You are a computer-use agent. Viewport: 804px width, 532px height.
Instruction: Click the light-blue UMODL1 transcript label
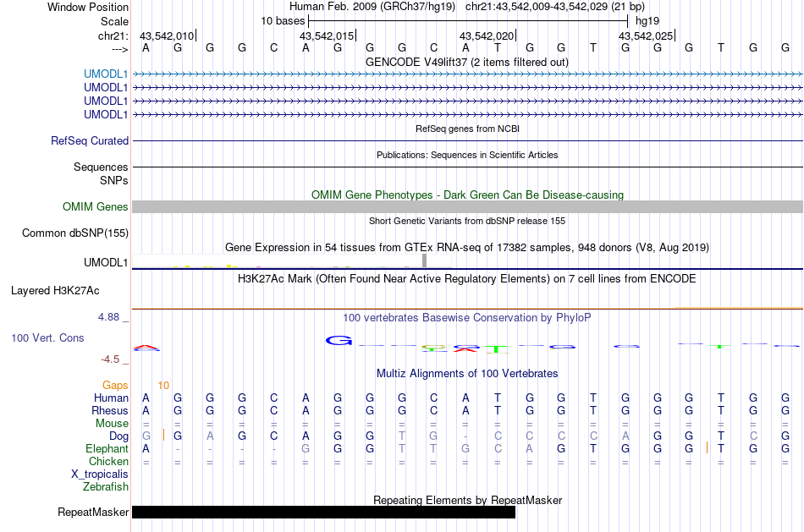click(106, 74)
